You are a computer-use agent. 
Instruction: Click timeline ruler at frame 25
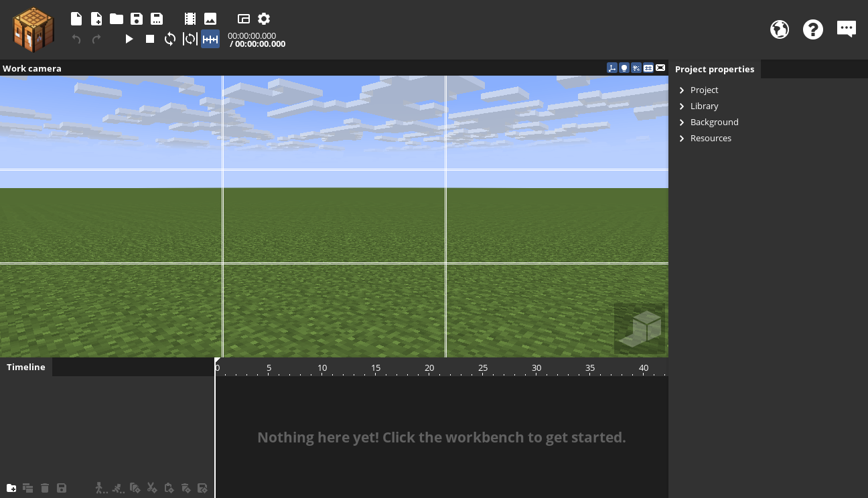pos(483,367)
